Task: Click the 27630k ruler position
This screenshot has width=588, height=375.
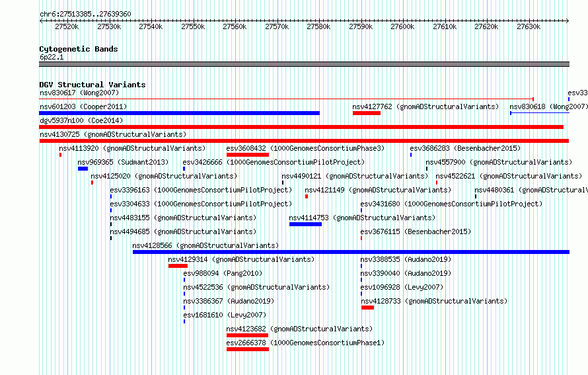Action: pyautogui.click(x=529, y=26)
